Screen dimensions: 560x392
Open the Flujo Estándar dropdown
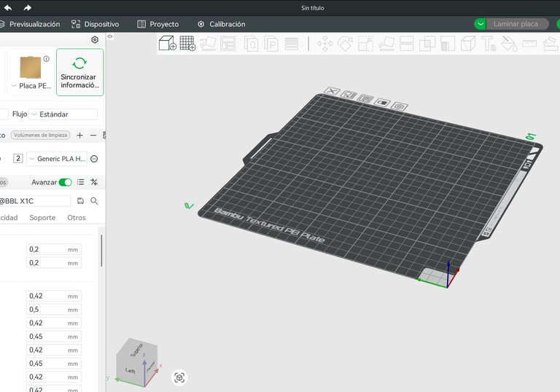(x=63, y=114)
